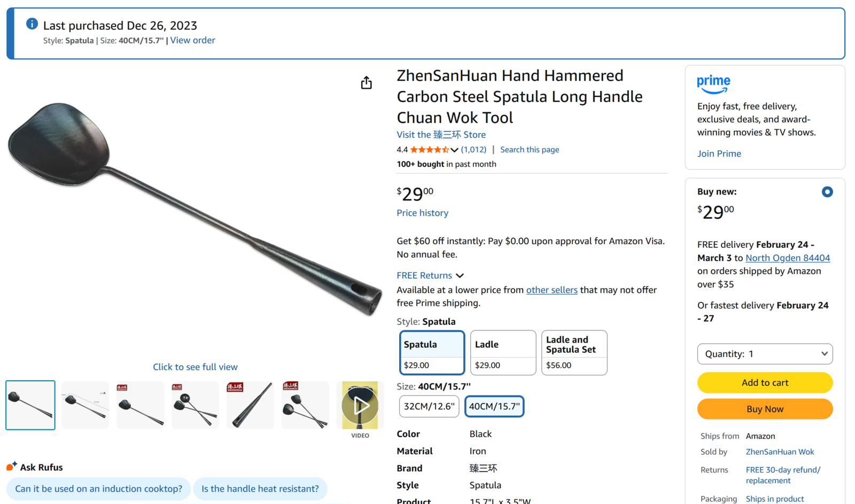Play the product video thumbnail
Image resolution: width=855 pixels, height=504 pixels.
click(360, 405)
